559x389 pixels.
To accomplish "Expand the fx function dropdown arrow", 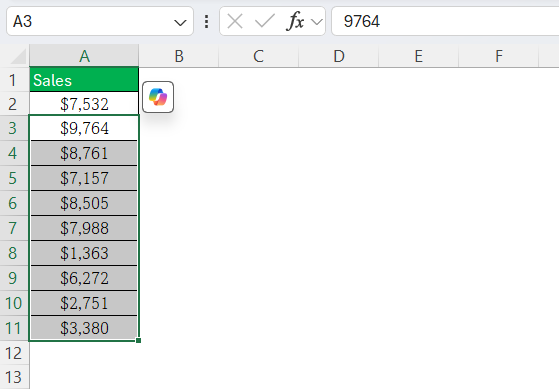I will click(x=316, y=22).
